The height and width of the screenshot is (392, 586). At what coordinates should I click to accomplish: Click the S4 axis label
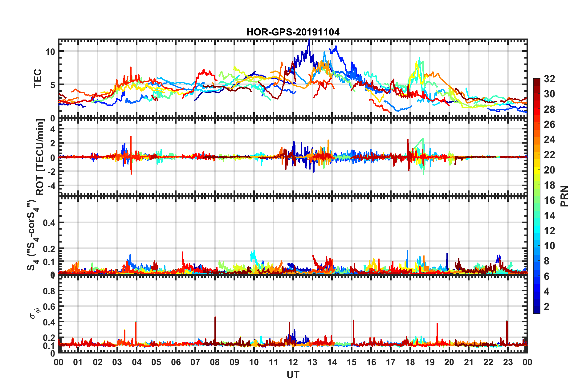32,235
